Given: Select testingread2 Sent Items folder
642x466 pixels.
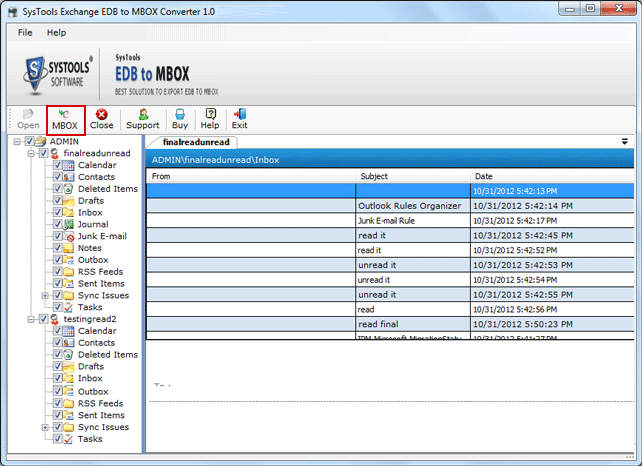Looking at the screenshot, I should pyautogui.click(x=101, y=415).
